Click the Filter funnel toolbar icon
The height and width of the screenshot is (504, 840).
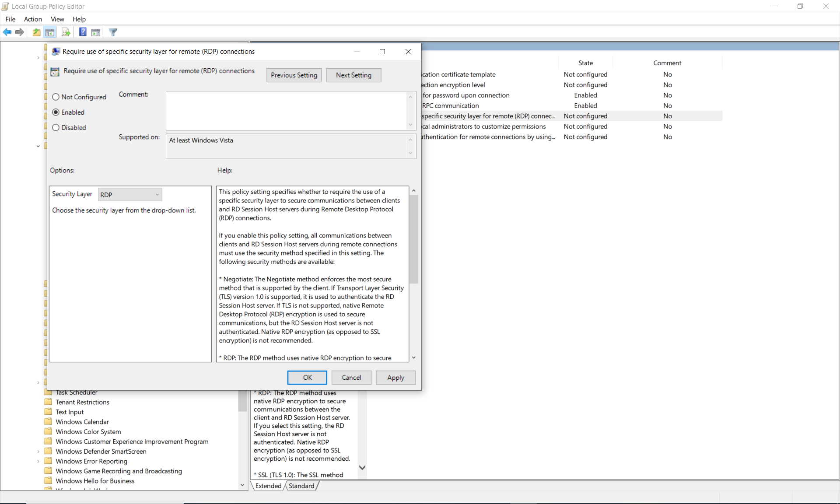(113, 32)
